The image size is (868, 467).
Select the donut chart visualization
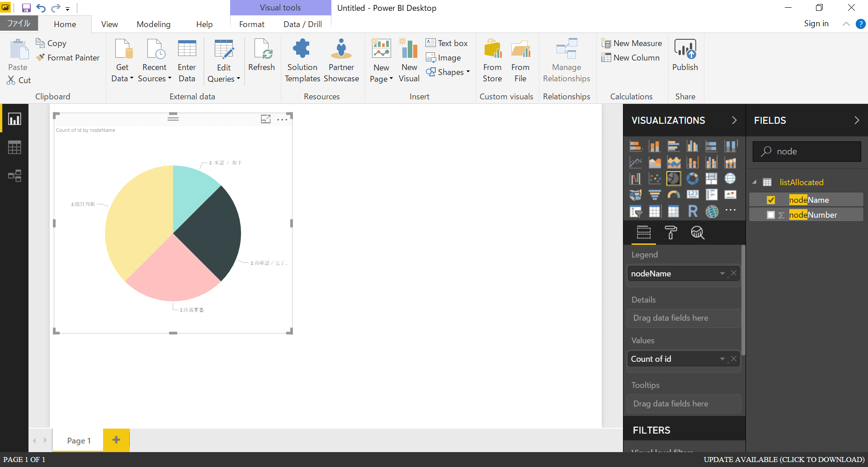(692, 179)
